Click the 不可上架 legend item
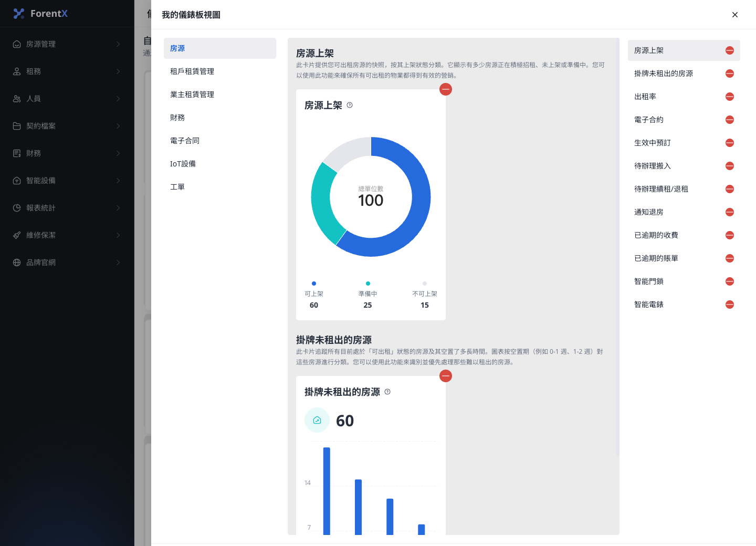The width and height of the screenshot is (756, 546). 425,296
